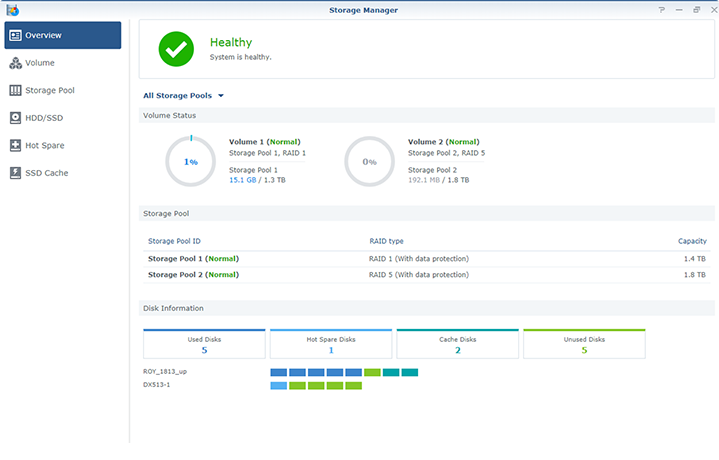719x460 pixels.
Task: Select the Cache Disks tile
Action: click(x=457, y=344)
